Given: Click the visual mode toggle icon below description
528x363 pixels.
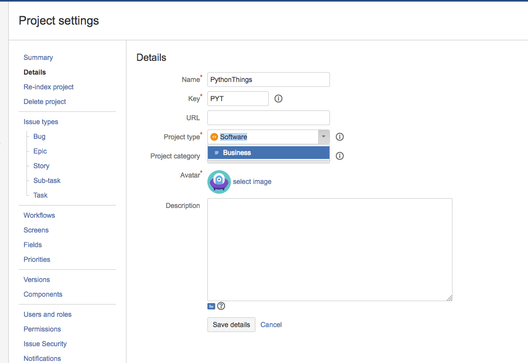Looking at the screenshot, I should coord(211,306).
